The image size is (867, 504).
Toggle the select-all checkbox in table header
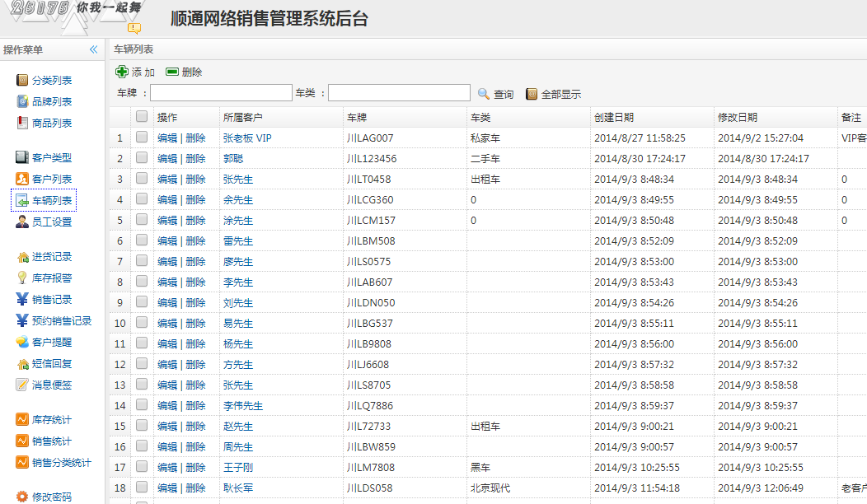[x=142, y=117]
